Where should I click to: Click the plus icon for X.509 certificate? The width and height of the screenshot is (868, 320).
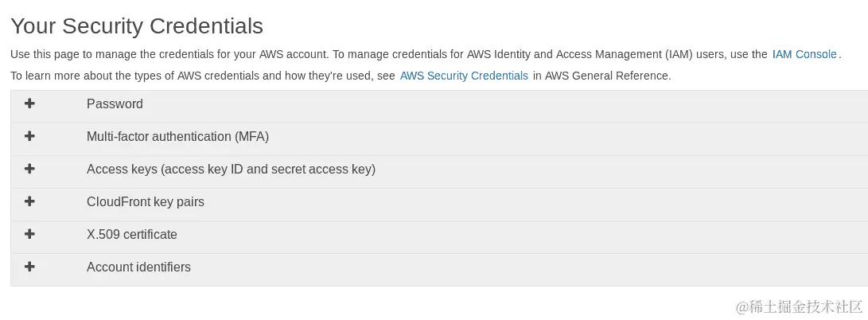29,234
